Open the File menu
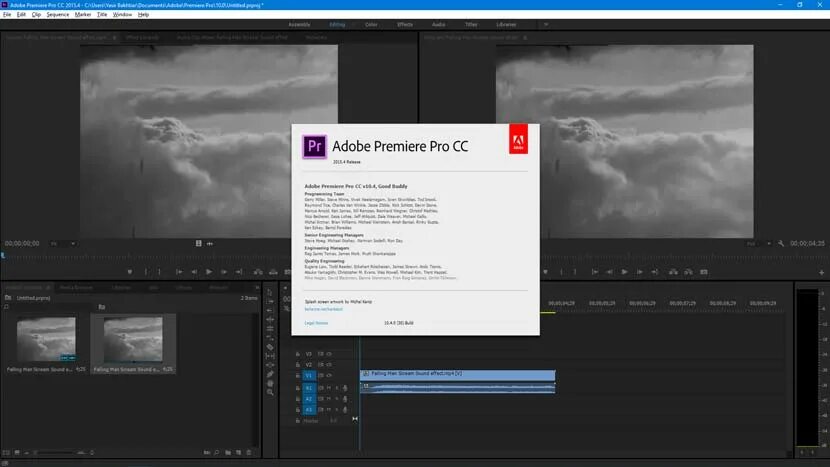The image size is (830, 467). [7, 14]
